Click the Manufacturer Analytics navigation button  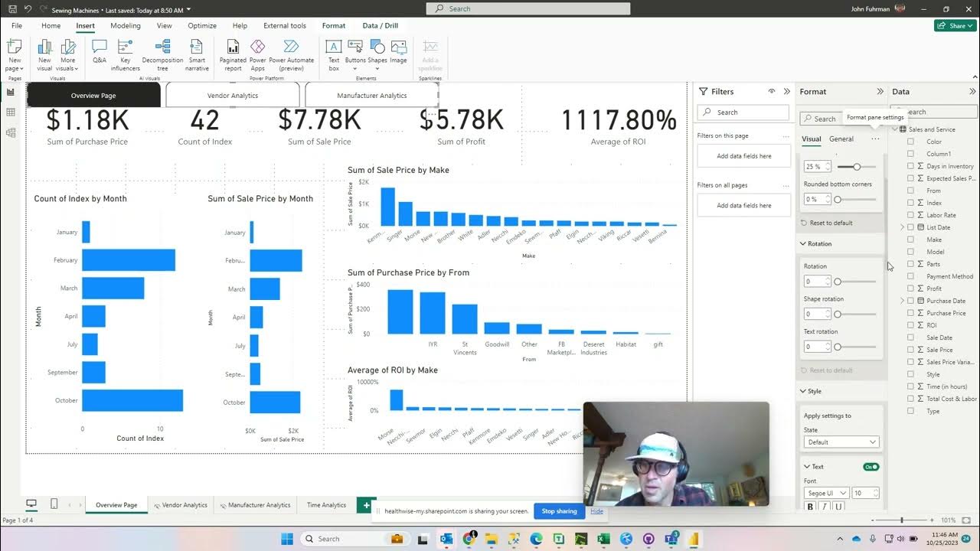tap(372, 96)
